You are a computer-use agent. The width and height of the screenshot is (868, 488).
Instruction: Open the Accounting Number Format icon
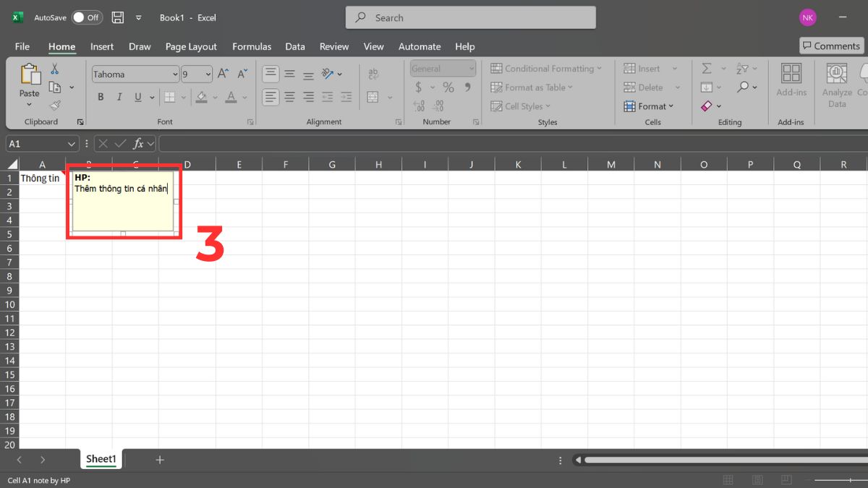pos(420,87)
